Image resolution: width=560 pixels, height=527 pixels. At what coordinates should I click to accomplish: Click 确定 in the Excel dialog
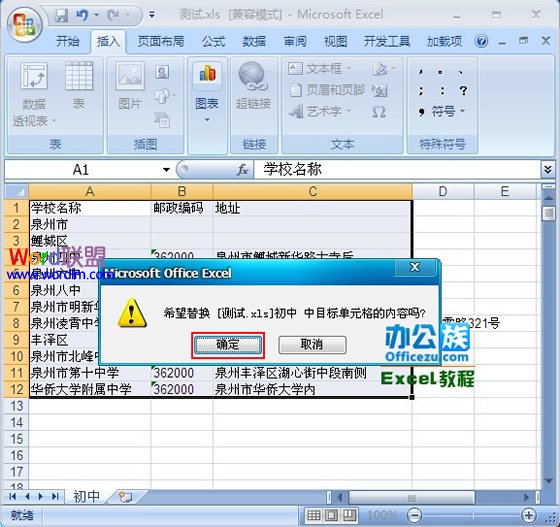click(228, 345)
